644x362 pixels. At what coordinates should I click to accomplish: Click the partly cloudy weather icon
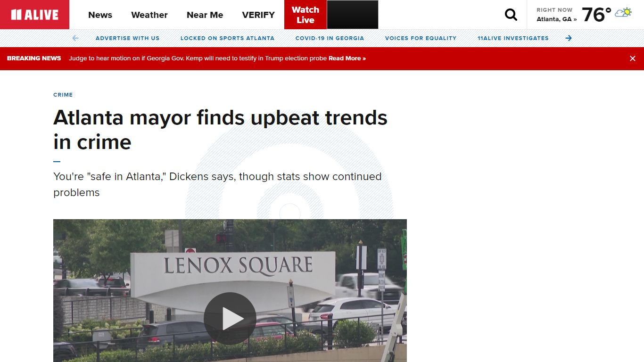tap(623, 13)
